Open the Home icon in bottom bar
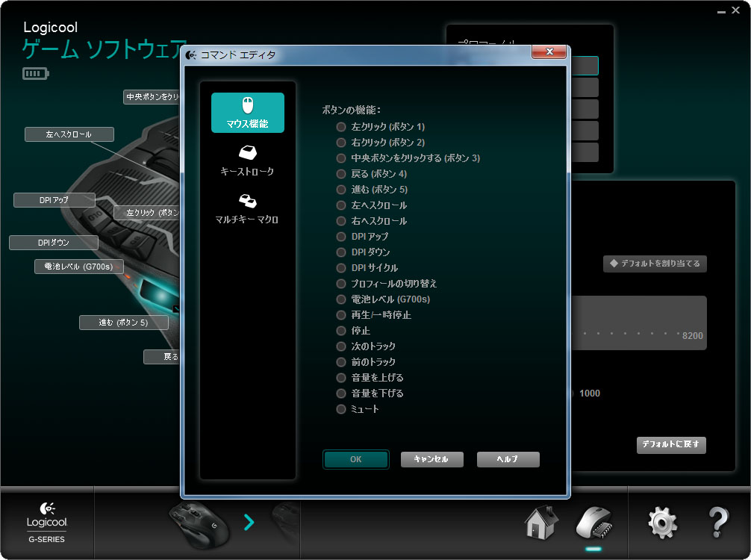 (x=541, y=522)
